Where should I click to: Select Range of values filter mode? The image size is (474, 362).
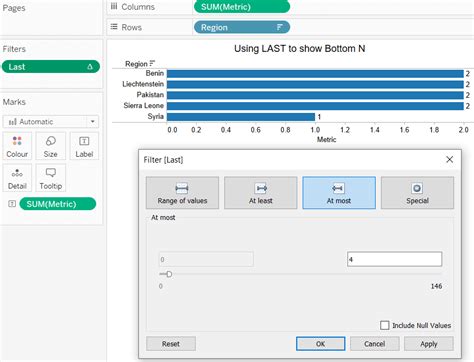(182, 193)
